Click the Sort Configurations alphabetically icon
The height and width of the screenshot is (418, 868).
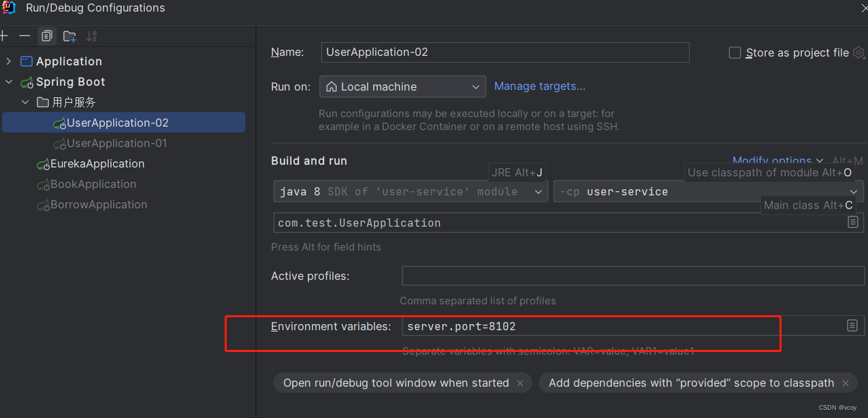[x=91, y=35]
